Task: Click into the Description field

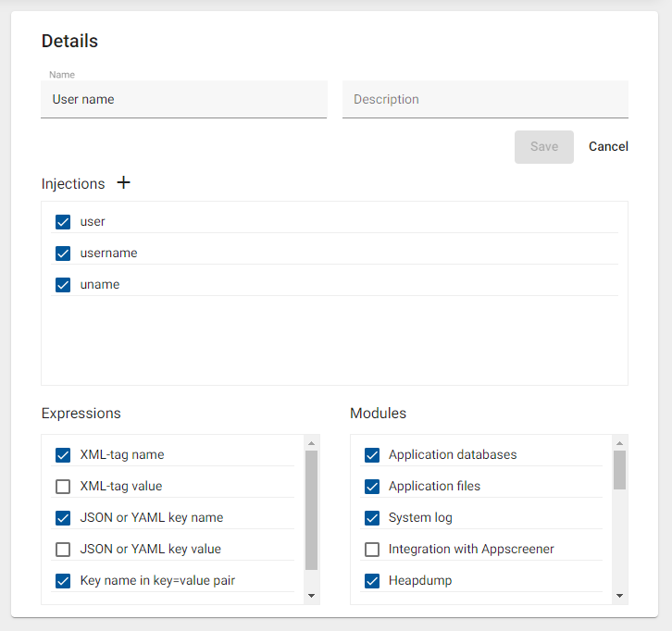Action: click(x=485, y=99)
